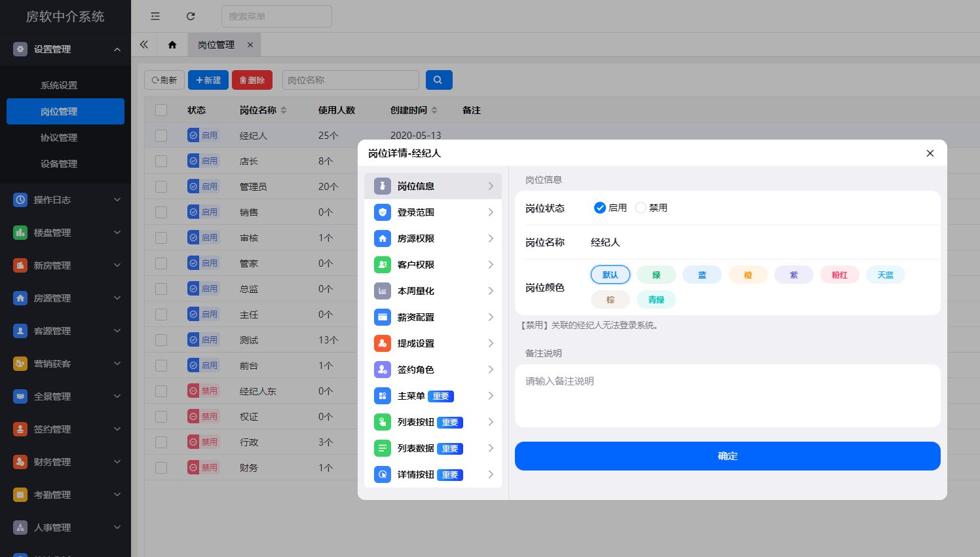Click the home icon tab
Screen dimensions: 980x557
tap(172, 45)
